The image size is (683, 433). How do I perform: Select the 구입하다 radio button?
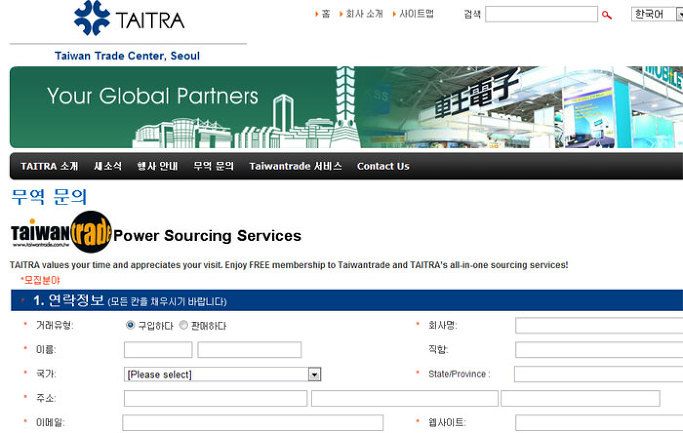tap(130, 325)
